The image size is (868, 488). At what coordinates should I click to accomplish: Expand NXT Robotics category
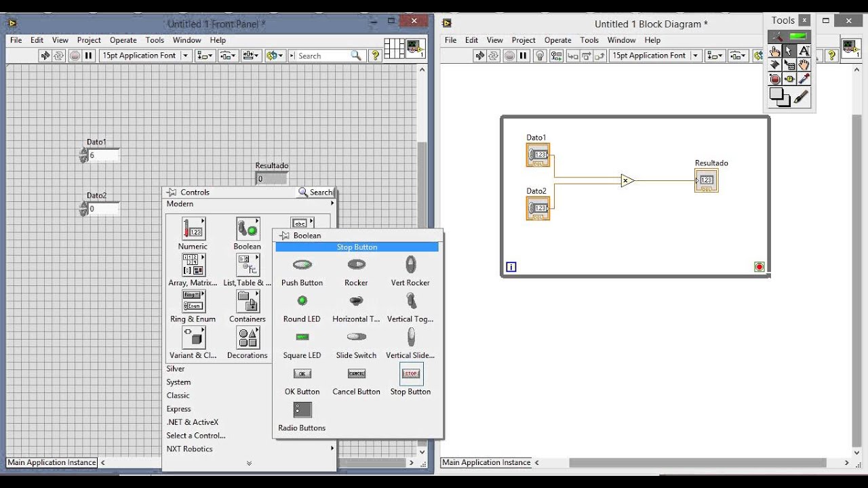[250, 449]
